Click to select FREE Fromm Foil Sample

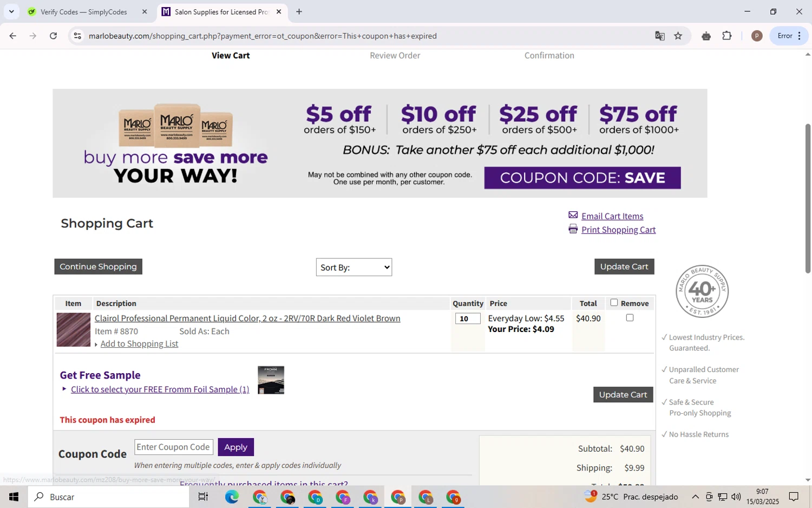click(x=160, y=389)
